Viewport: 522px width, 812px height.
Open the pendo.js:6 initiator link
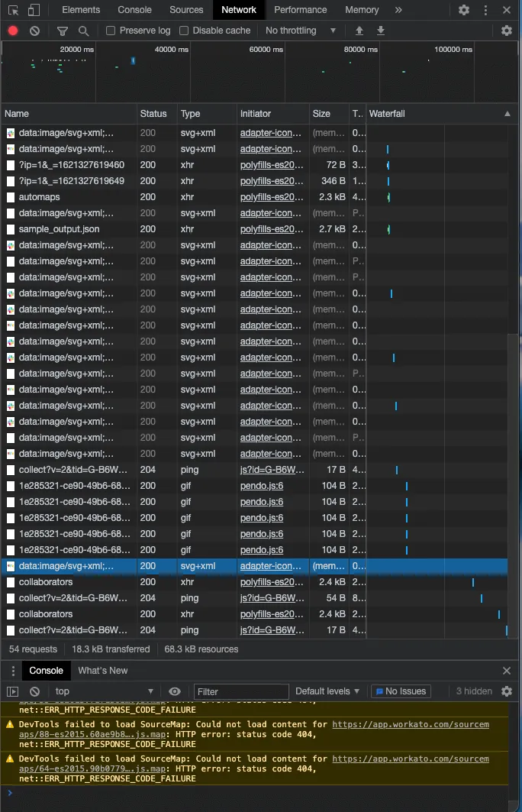point(262,486)
